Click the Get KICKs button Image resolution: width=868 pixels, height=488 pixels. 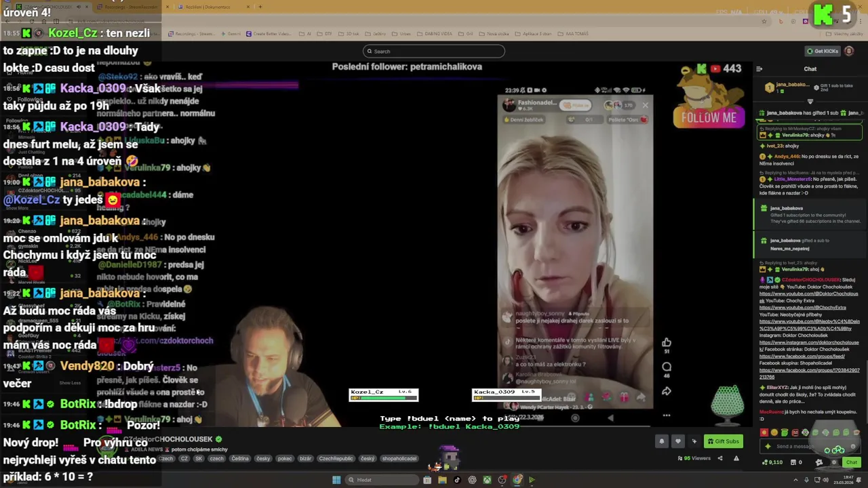[822, 51]
